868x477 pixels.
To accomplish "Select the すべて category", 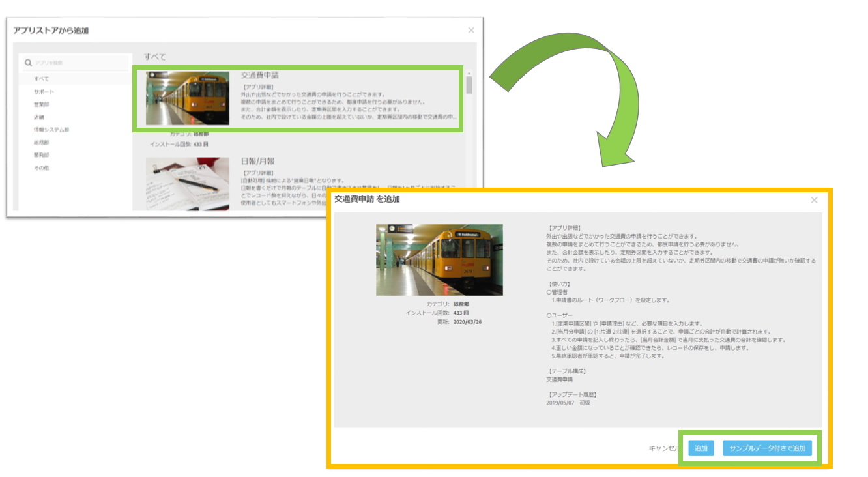I will point(42,78).
